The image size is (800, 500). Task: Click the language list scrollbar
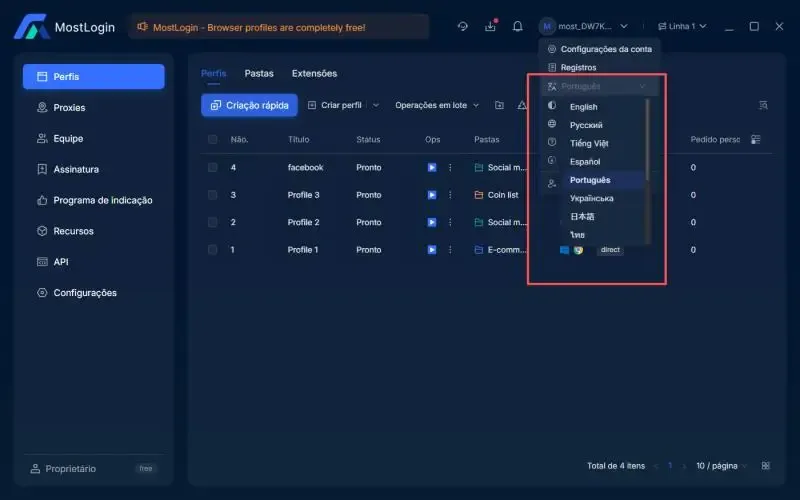click(647, 140)
